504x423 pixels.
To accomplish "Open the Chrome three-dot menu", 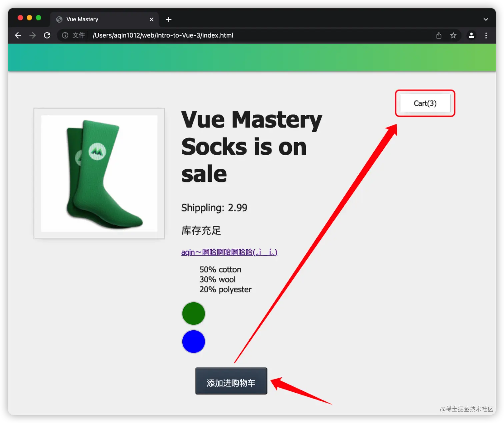I will 486,35.
